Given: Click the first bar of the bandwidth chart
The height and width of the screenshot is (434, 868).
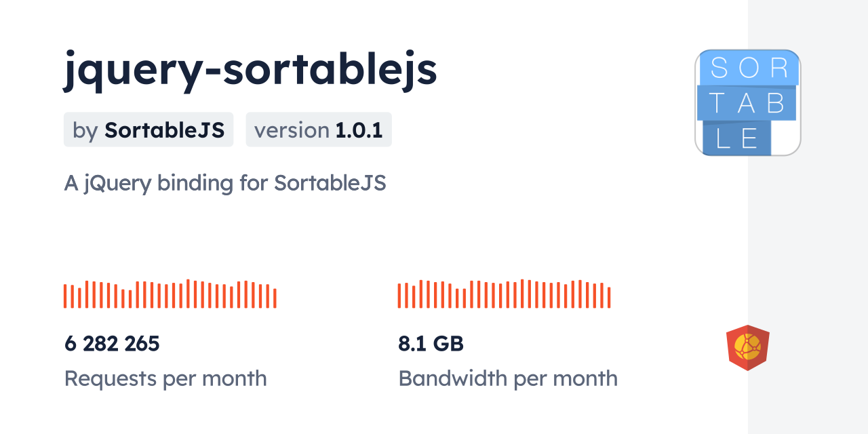Looking at the screenshot, I should coord(399,296).
